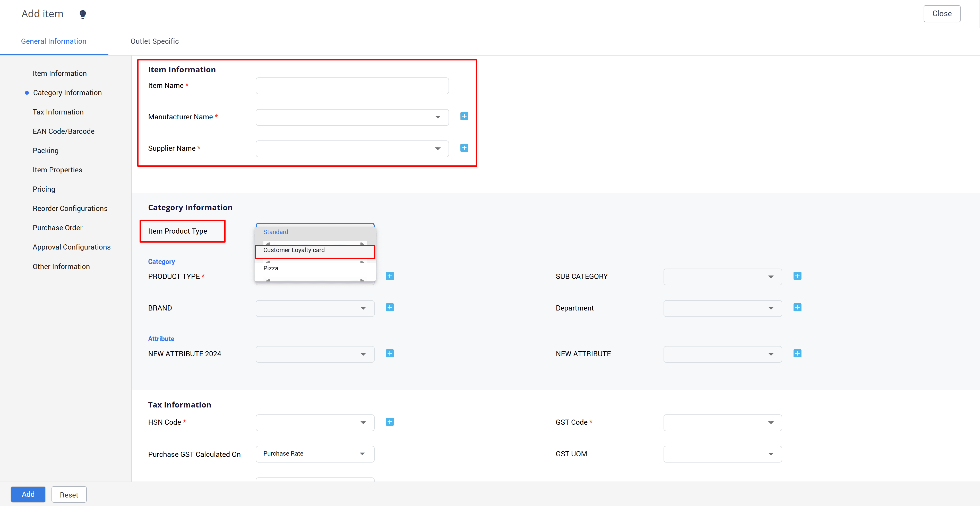Screen dimensions: 980x506
Task: Click plus icon beside Manufacturer Name
Action: point(464,116)
